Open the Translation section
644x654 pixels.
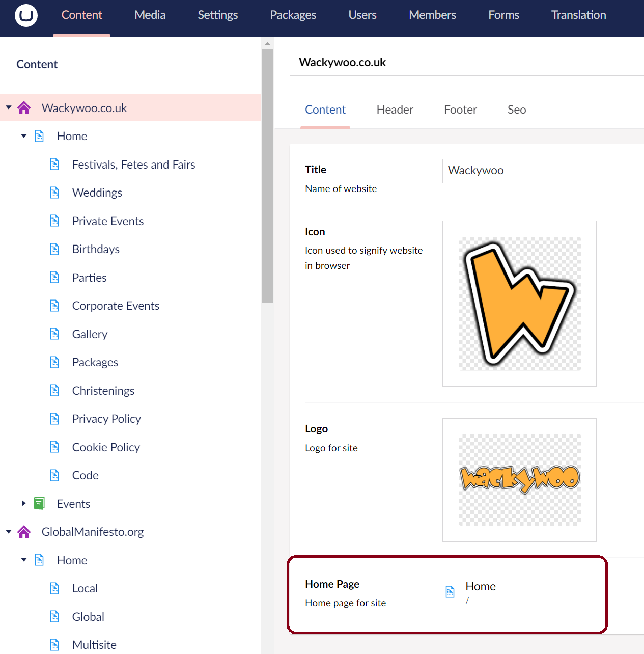[x=579, y=15]
